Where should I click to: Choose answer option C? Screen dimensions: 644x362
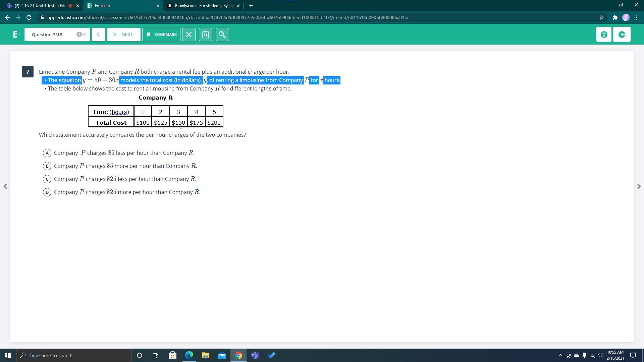click(x=47, y=179)
